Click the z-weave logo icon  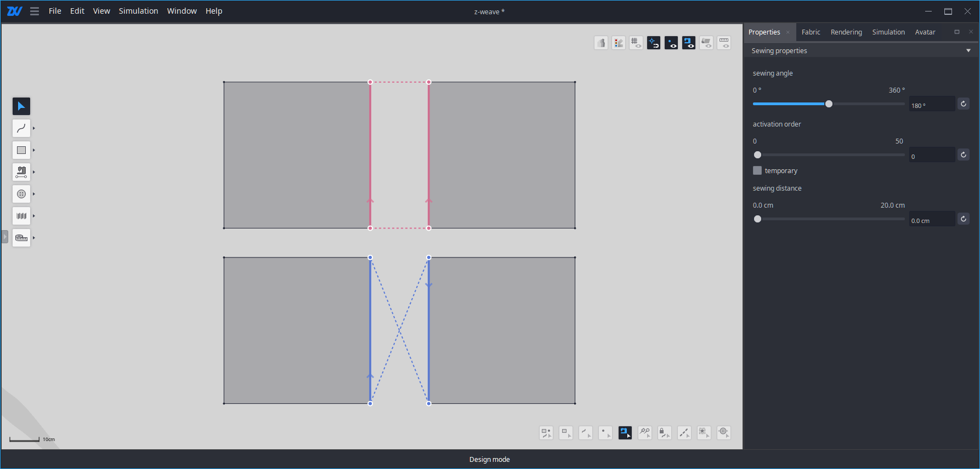coord(14,11)
